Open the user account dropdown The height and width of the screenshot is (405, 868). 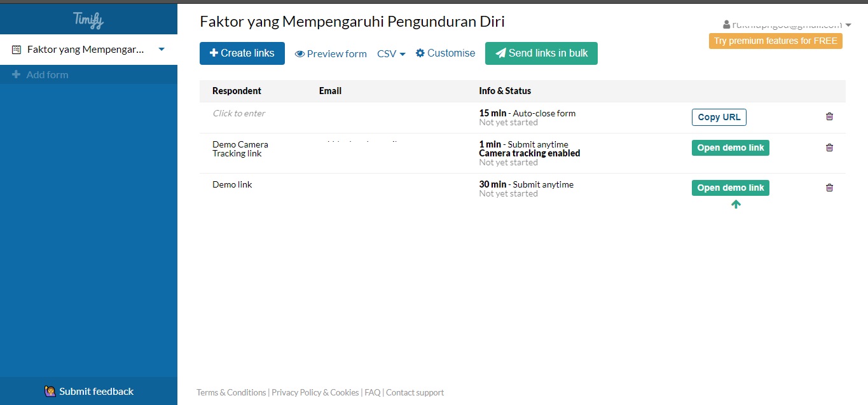(x=787, y=25)
